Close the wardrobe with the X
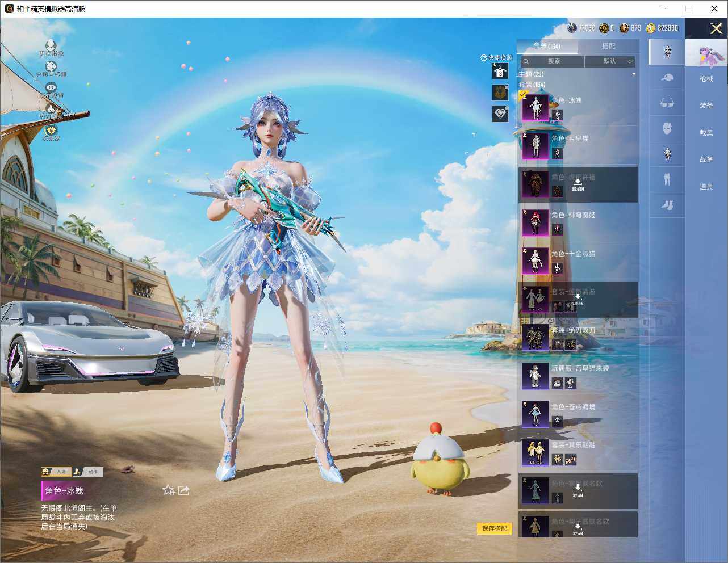This screenshot has width=728, height=563. pyautogui.click(x=716, y=28)
